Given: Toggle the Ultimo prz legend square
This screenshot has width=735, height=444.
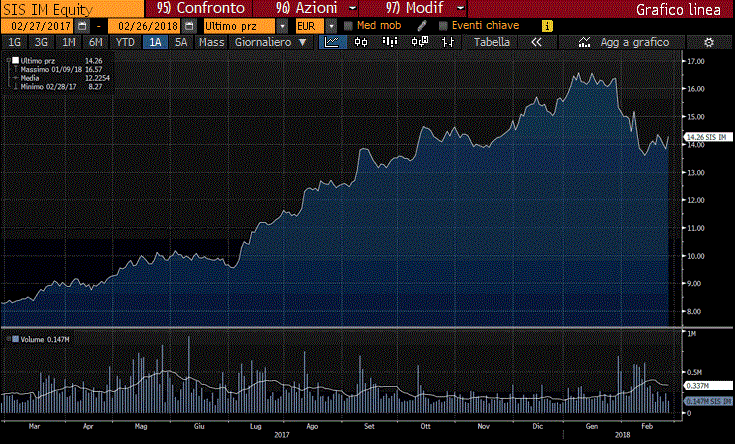Looking at the screenshot, I should [x=15, y=60].
